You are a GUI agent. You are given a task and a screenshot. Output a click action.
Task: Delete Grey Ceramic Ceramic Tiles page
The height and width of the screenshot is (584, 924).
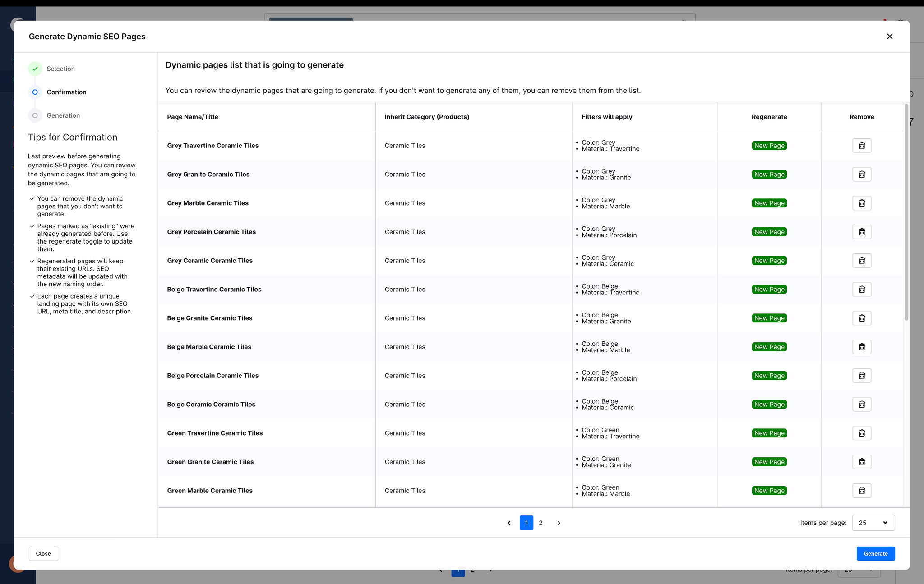(x=862, y=261)
